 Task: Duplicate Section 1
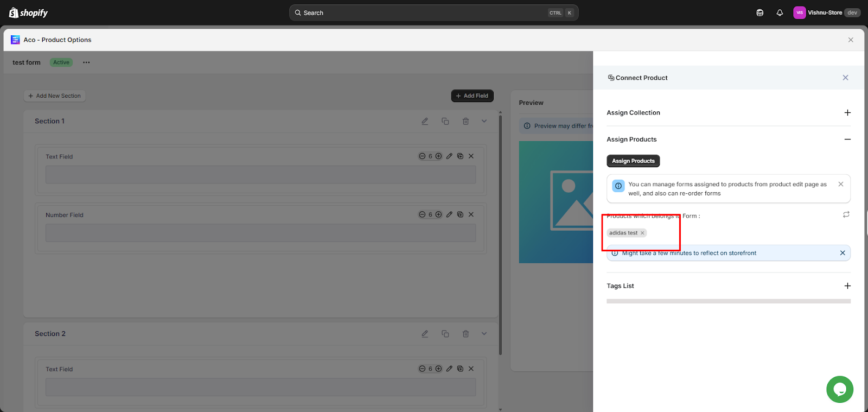[445, 121]
